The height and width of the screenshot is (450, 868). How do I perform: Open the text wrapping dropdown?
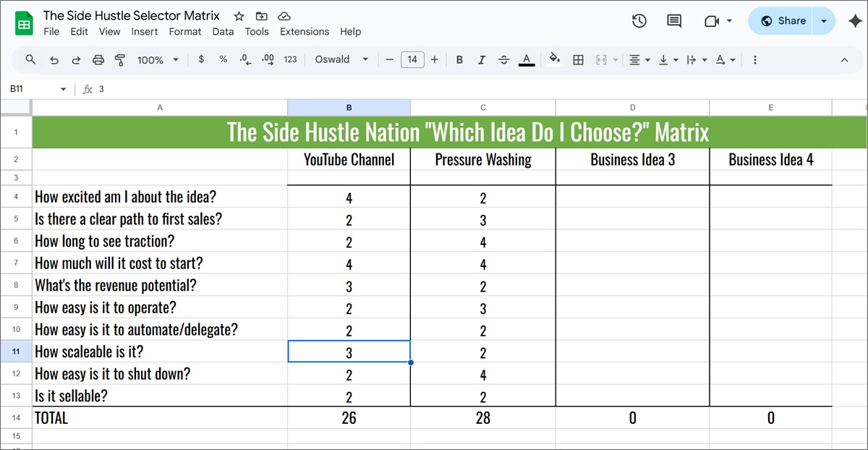tap(697, 60)
